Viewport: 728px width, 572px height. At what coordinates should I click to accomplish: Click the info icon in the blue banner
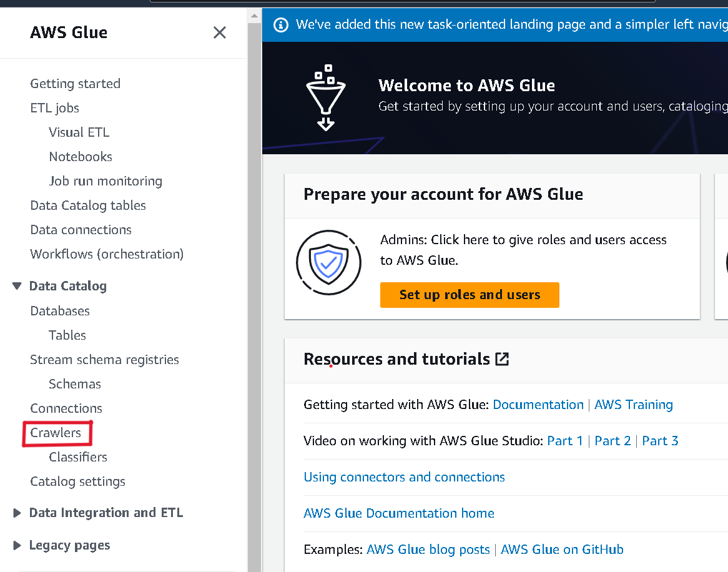pos(281,24)
